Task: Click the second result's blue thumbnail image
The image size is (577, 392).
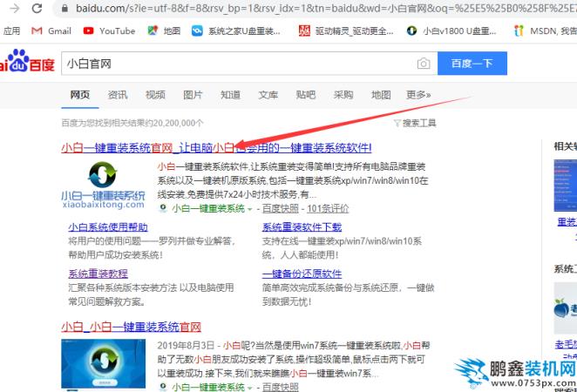Action: click(104, 363)
